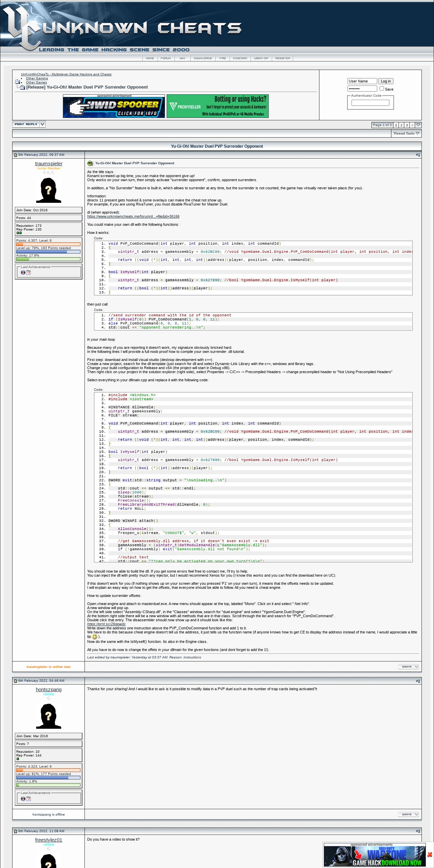Click hontszpang's first achievement badge icon
Screen dimensions: 434x868
pos(23,798)
